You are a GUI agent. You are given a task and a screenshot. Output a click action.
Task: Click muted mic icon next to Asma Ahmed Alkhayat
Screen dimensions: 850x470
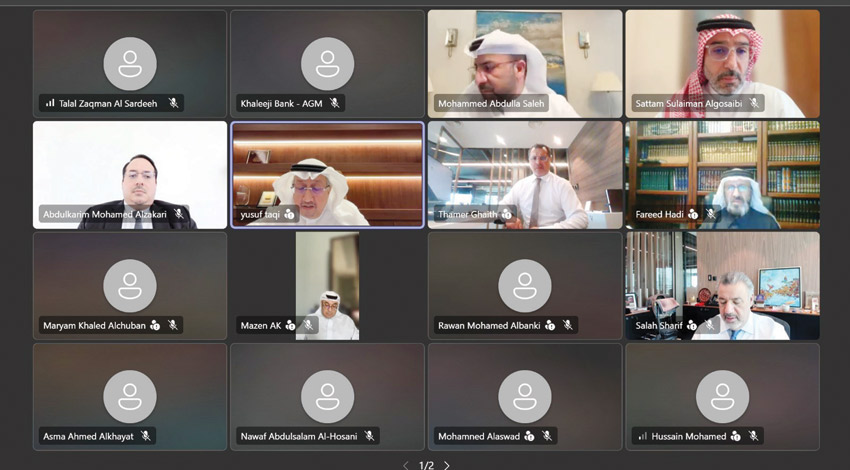146,436
